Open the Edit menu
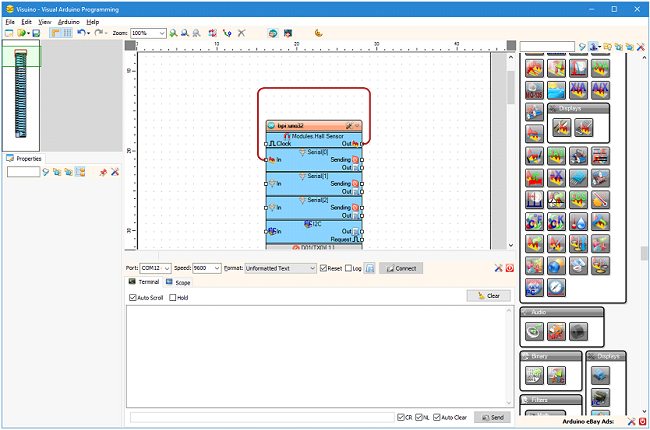Image resolution: width=650 pixels, height=430 pixels. coord(27,22)
